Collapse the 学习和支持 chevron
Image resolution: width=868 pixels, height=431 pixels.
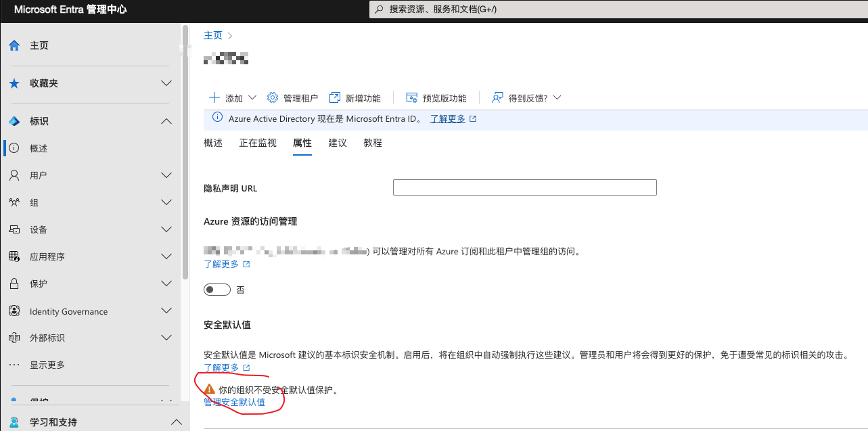click(x=176, y=422)
